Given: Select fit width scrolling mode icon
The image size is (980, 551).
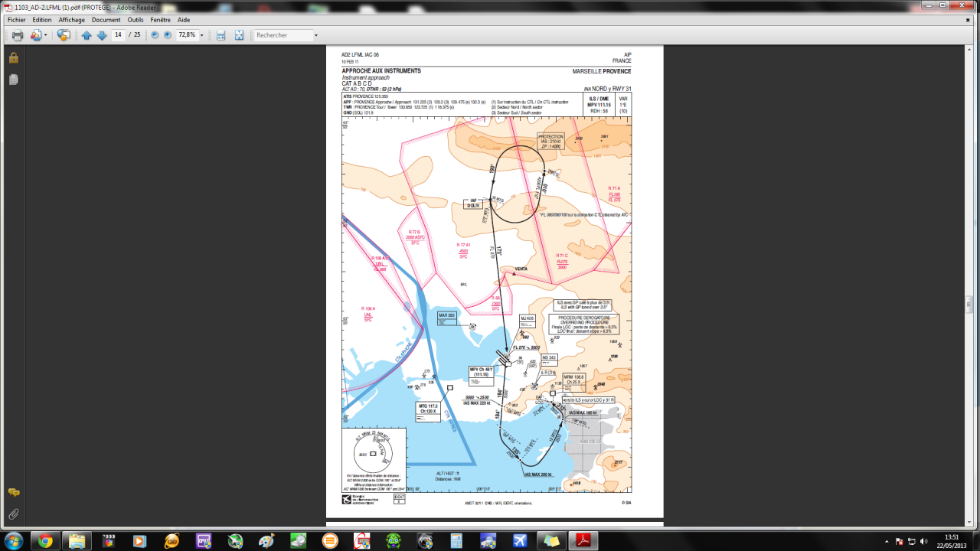Looking at the screenshot, I should click(x=220, y=35).
